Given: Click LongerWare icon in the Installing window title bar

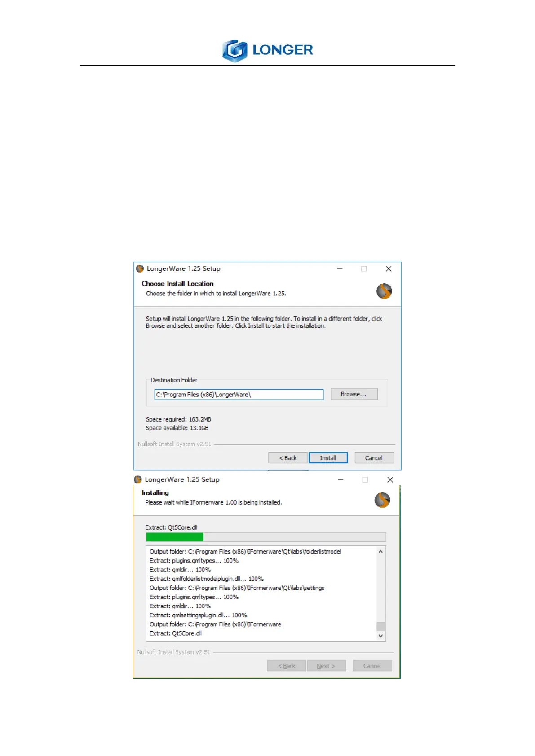Looking at the screenshot, I should [x=138, y=479].
